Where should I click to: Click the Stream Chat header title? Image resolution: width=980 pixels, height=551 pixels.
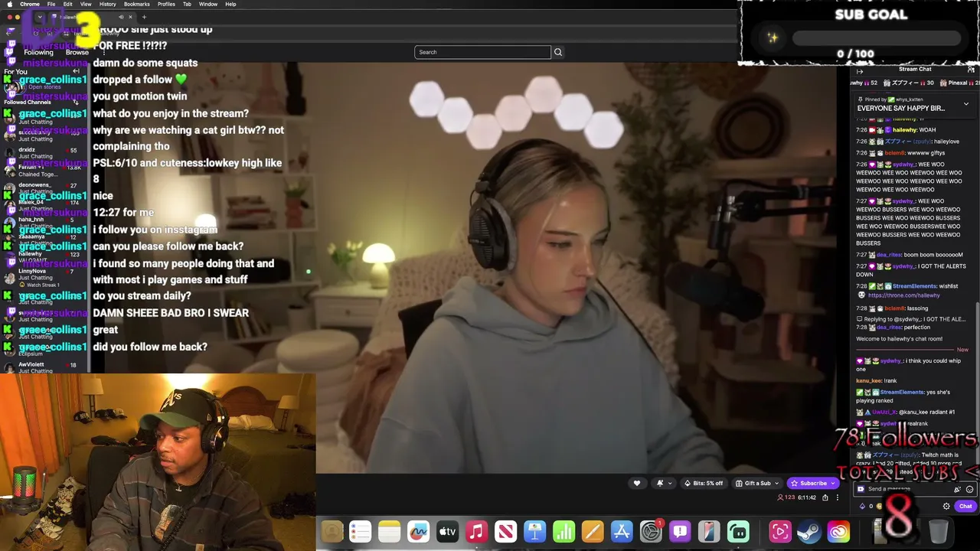[915, 70]
